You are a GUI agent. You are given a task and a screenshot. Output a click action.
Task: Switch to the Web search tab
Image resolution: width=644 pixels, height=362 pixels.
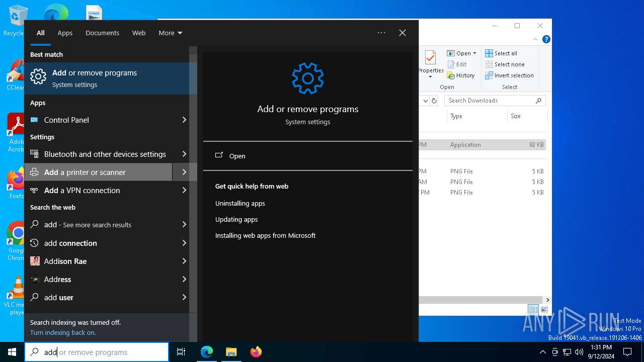[139, 33]
